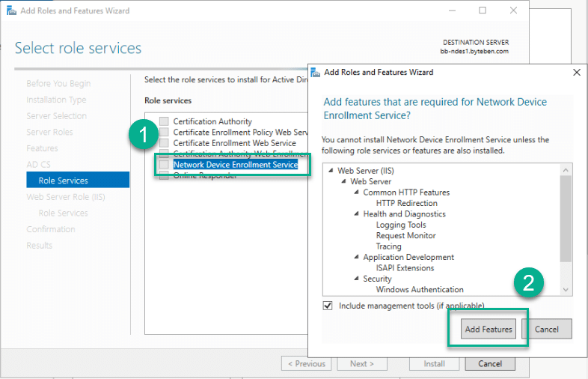Close the main wizard window
588x379 pixels.
click(513, 10)
